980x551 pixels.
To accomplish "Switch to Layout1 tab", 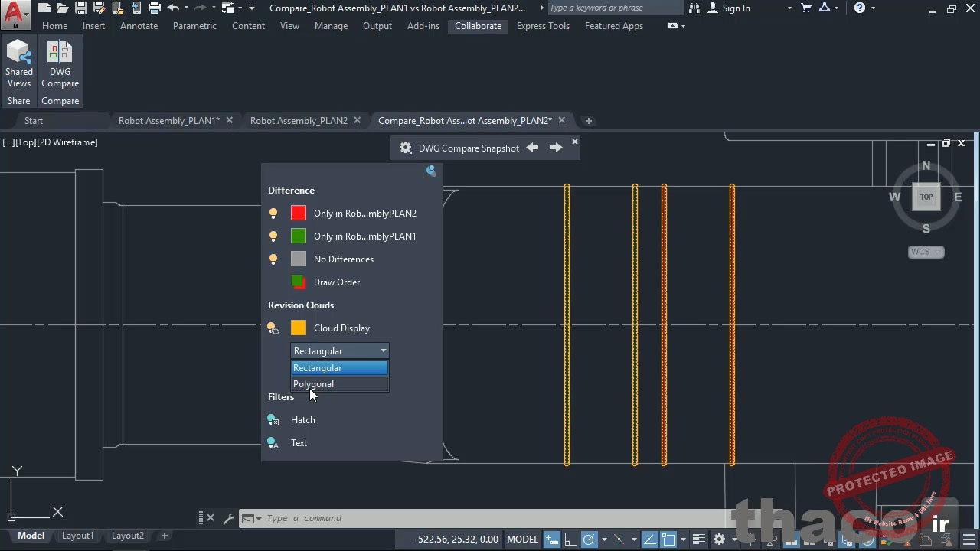I will point(77,536).
